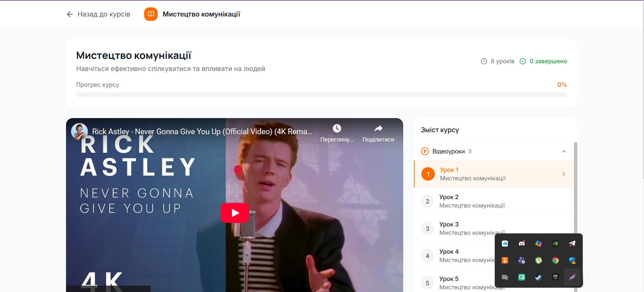Click the course progress bar
The height and width of the screenshot is (292, 644).
click(322, 95)
